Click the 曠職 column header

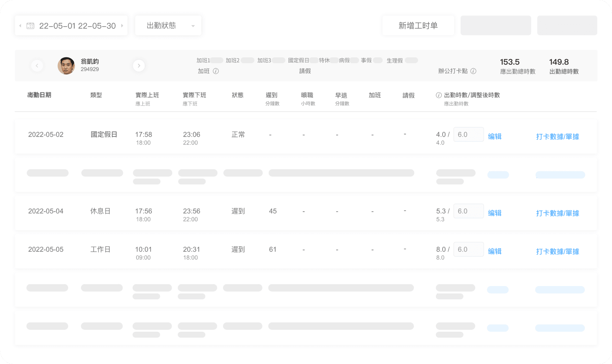pos(307,95)
